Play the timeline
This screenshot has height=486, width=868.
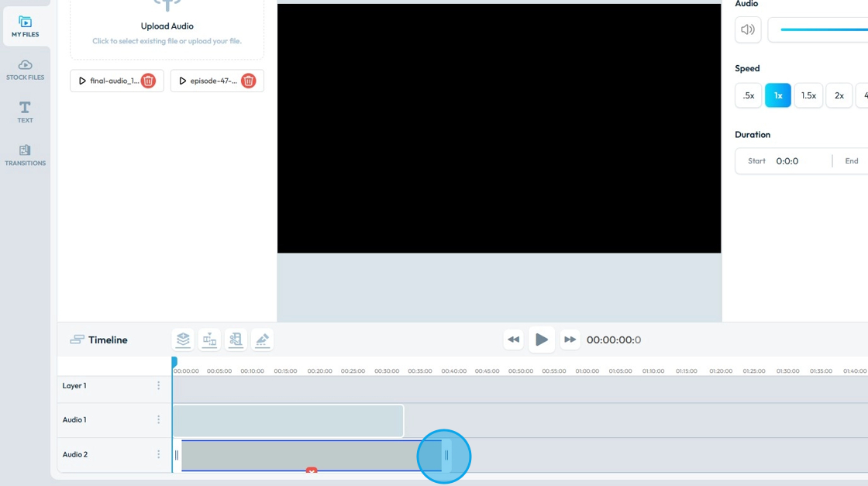pos(542,340)
